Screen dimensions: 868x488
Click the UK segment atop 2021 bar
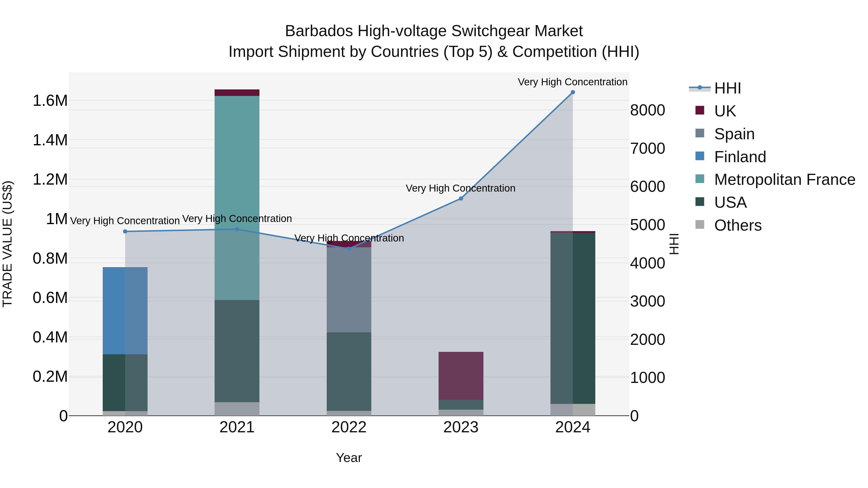click(x=237, y=93)
